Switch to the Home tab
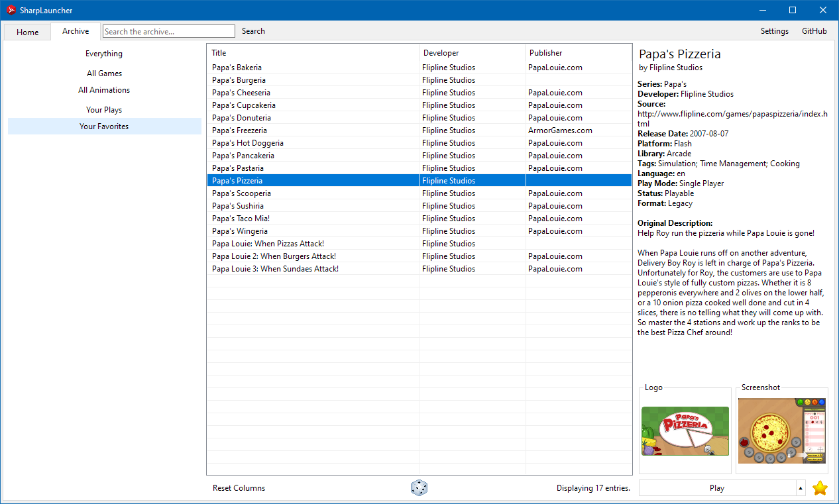 point(27,32)
